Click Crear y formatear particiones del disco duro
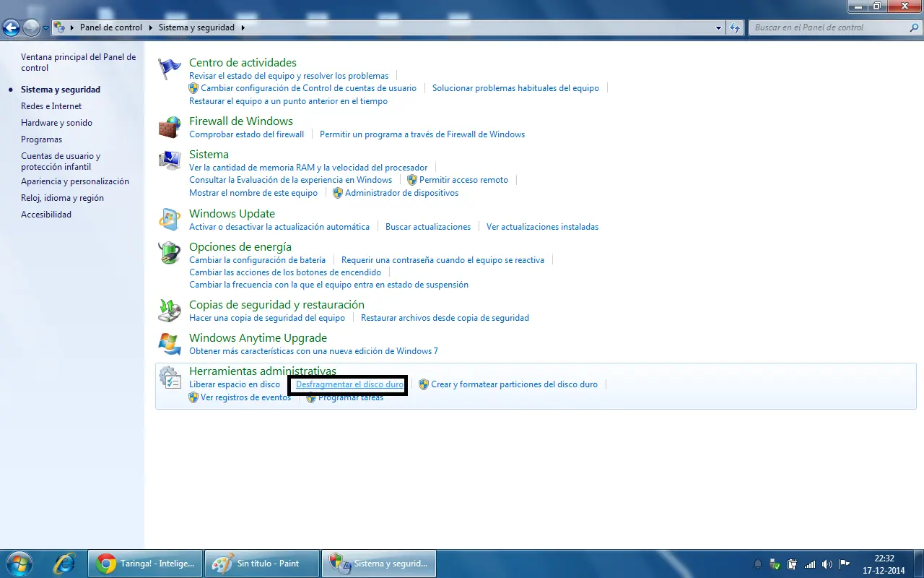Image resolution: width=924 pixels, height=578 pixels. [514, 384]
